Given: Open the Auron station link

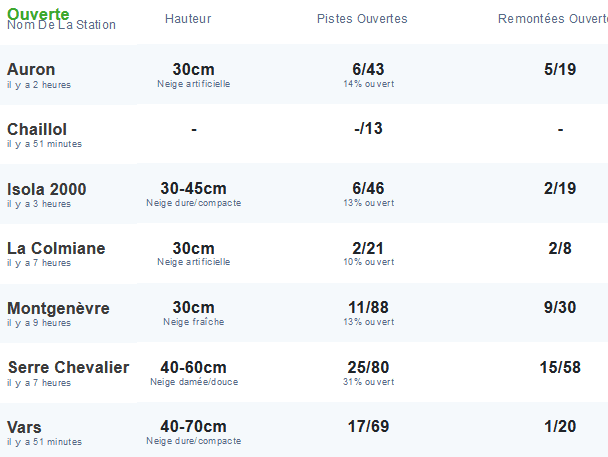Looking at the screenshot, I should click(31, 69).
